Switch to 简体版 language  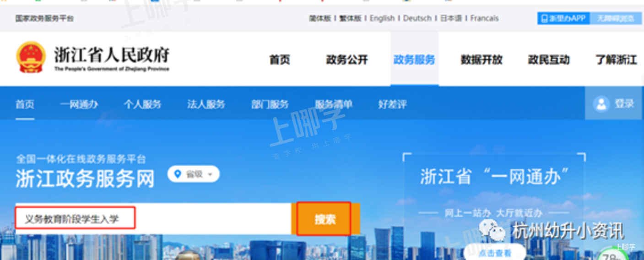pyautogui.click(x=320, y=18)
